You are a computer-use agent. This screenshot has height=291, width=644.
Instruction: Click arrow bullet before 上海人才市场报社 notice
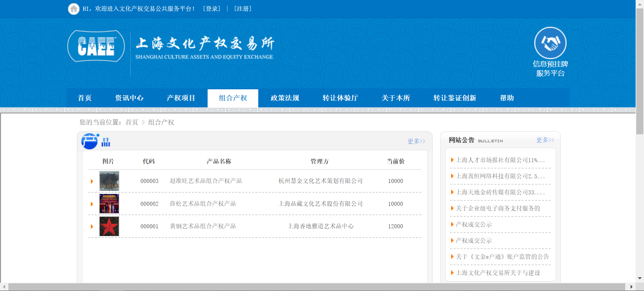(x=452, y=160)
